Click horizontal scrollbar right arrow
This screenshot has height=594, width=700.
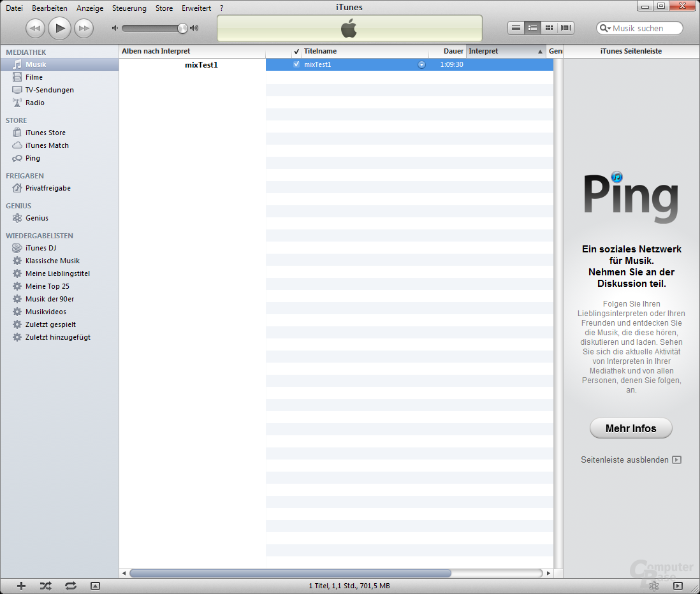(549, 573)
